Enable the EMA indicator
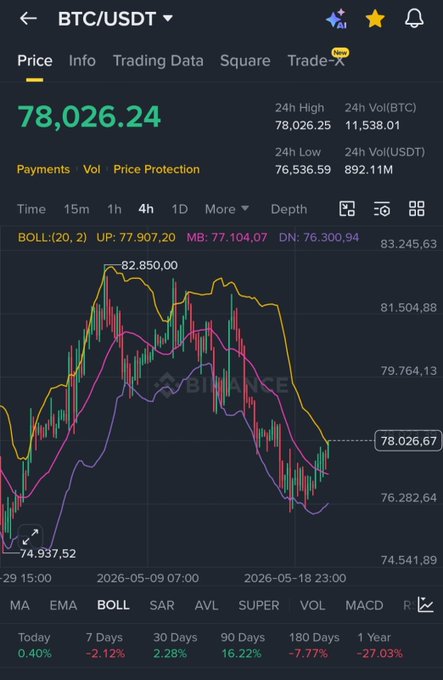443x680 pixels. pos(63,605)
